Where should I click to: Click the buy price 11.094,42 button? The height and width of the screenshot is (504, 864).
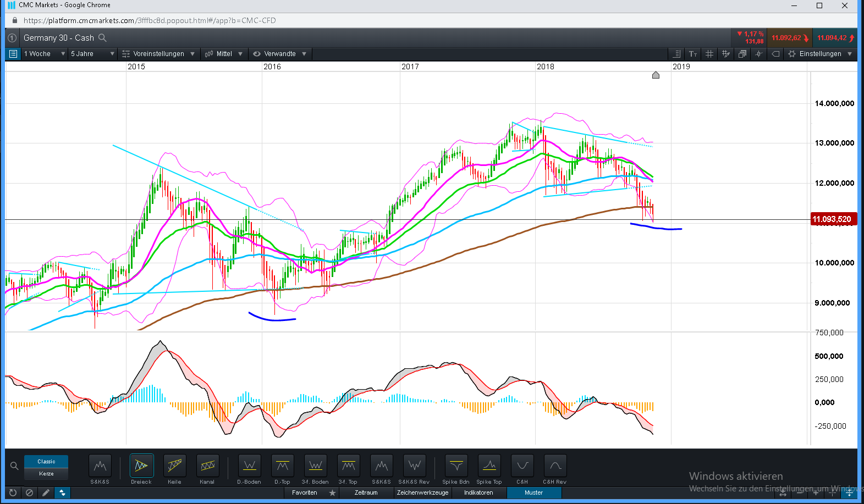pos(835,38)
